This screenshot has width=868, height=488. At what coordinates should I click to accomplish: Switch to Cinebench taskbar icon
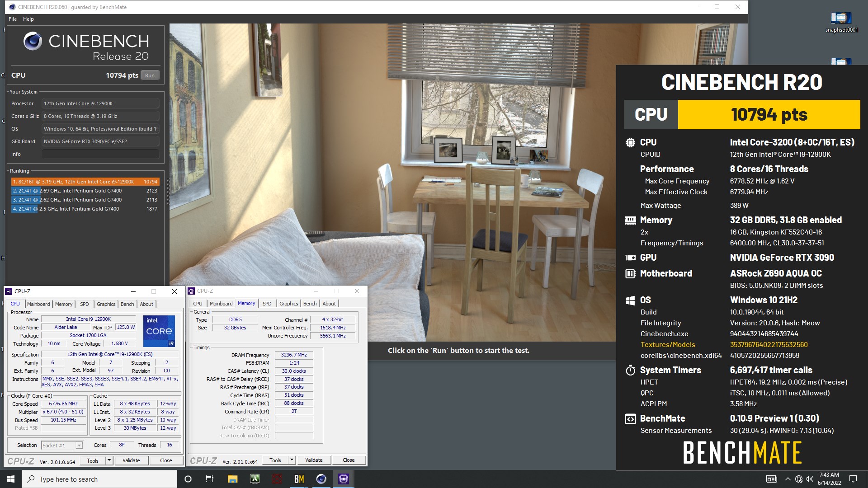click(321, 479)
